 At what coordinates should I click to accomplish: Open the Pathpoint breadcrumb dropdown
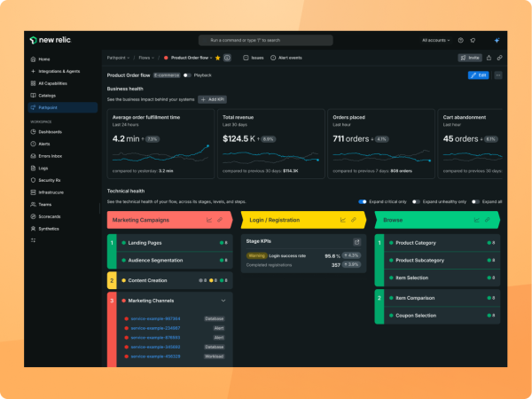point(118,58)
